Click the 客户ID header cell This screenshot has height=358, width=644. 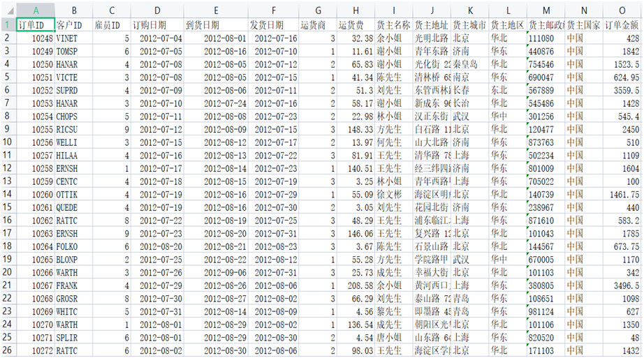click(73, 25)
